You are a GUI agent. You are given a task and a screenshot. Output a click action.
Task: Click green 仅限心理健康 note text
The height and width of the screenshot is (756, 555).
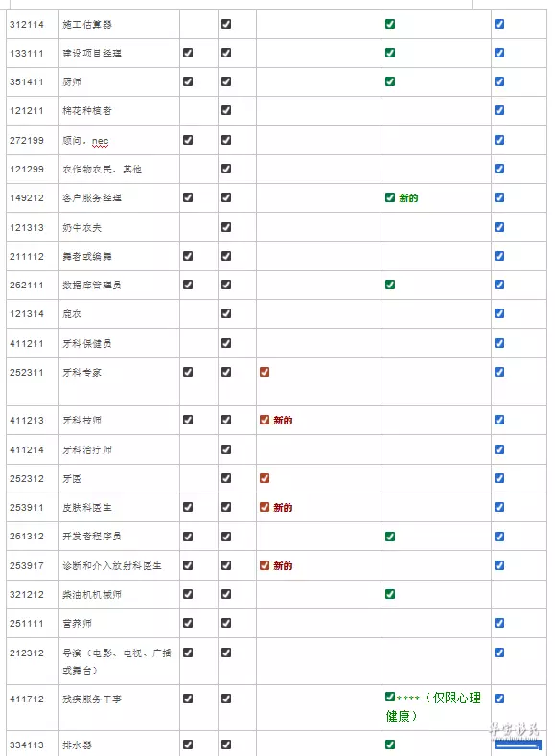(433, 706)
